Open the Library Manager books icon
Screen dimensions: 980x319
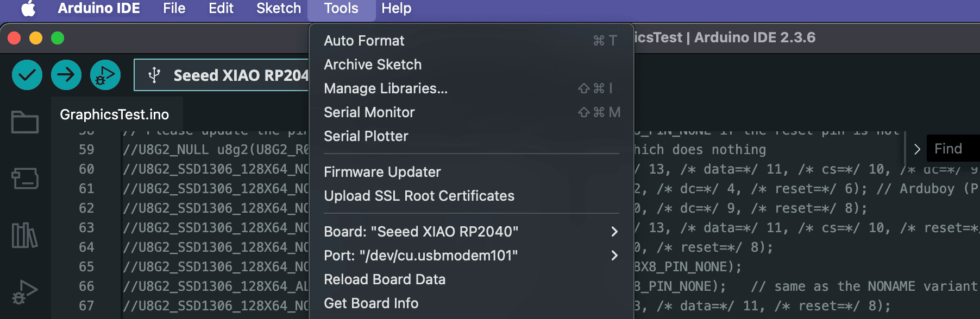coord(25,235)
